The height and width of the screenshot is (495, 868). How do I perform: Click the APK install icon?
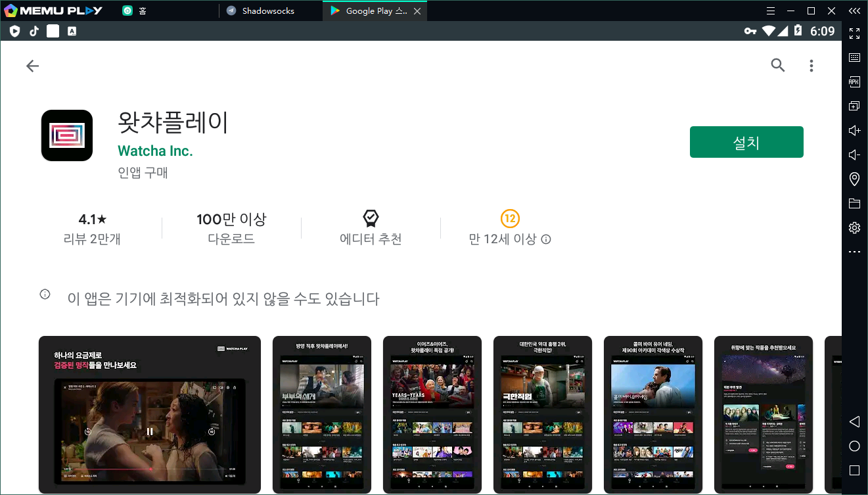(x=854, y=82)
